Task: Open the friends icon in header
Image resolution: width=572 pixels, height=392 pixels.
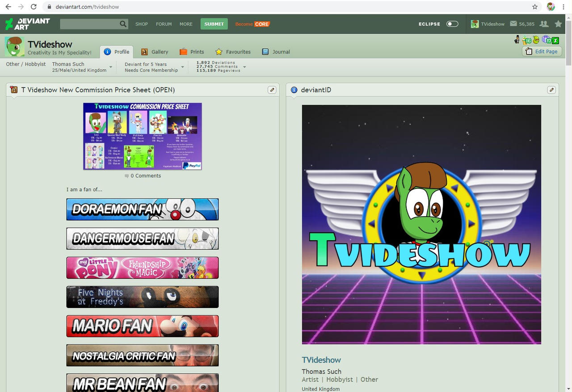Action: (x=544, y=24)
